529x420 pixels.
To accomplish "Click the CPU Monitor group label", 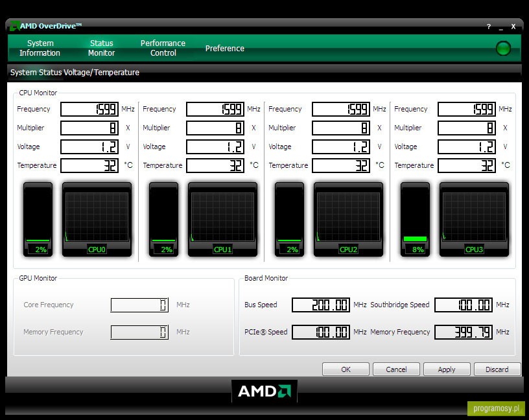I will coord(38,93).
